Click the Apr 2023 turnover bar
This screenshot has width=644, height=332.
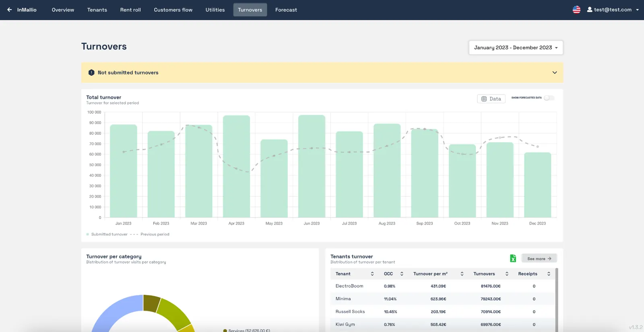click(236, 167)
